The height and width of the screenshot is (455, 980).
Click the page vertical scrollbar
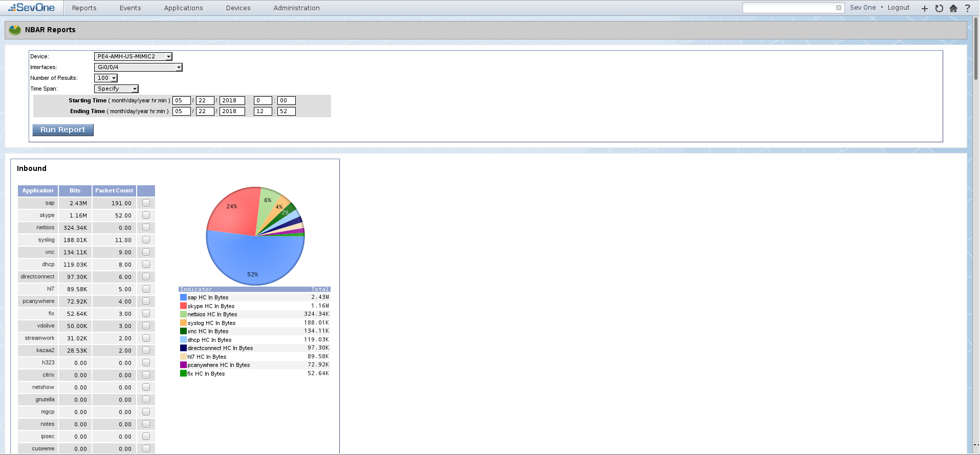coord(976,49)
